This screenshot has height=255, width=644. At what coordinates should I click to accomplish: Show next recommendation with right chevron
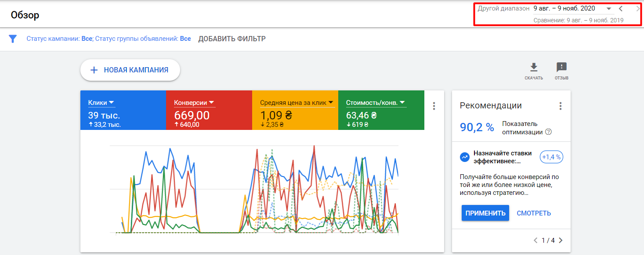coord(561,240)
